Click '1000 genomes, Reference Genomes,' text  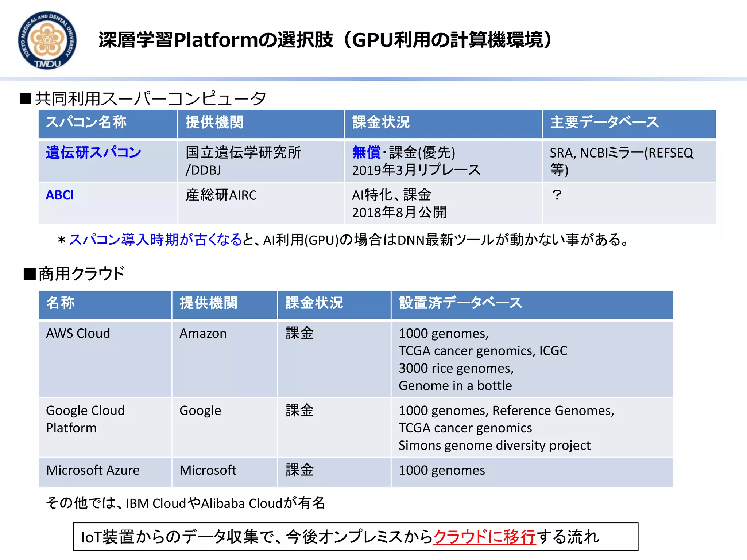pos(506,411)
